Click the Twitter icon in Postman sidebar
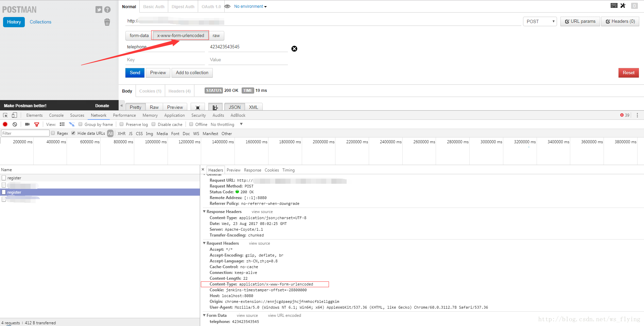644x326 pixels. [x=99, y=10]
